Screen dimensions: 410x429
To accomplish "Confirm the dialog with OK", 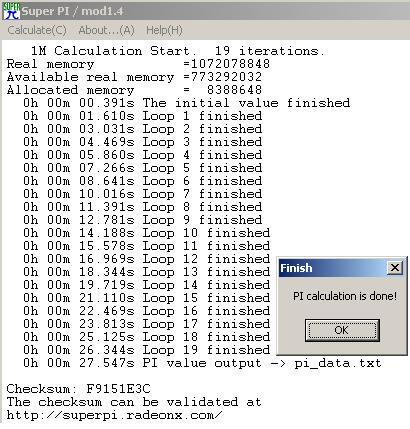I will [342, 330].
